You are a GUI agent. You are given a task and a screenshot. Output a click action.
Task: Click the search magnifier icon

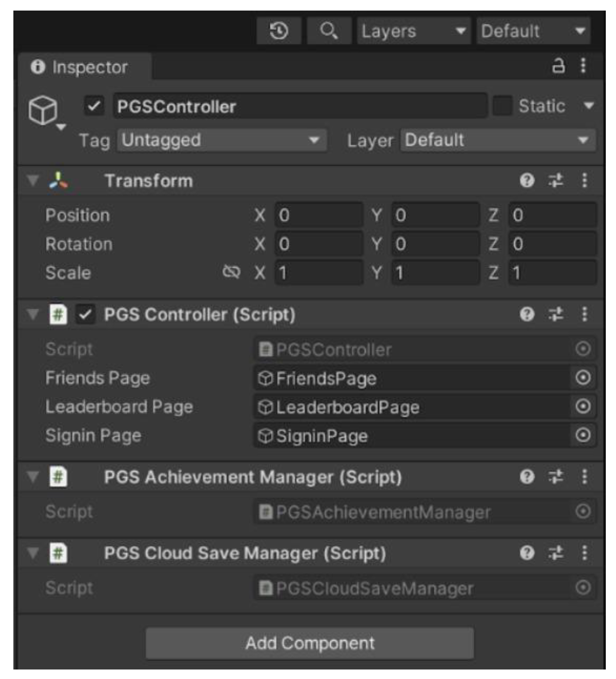329,31
